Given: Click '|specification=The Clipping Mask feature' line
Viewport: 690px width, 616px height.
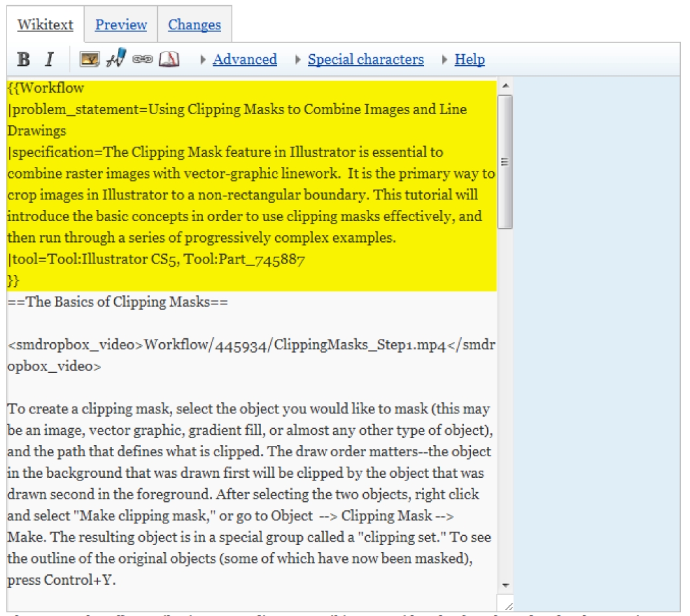Looking at the screenshot, I should (225, 152).
